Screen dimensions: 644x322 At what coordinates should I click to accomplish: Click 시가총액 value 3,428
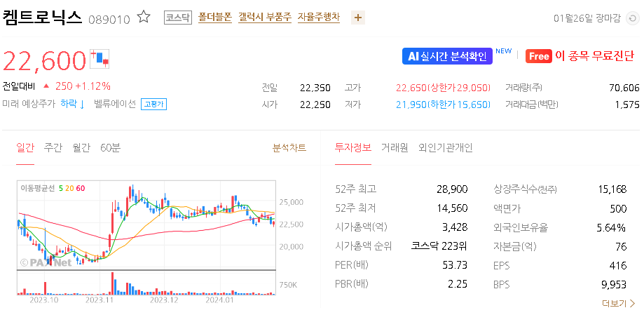455,227
